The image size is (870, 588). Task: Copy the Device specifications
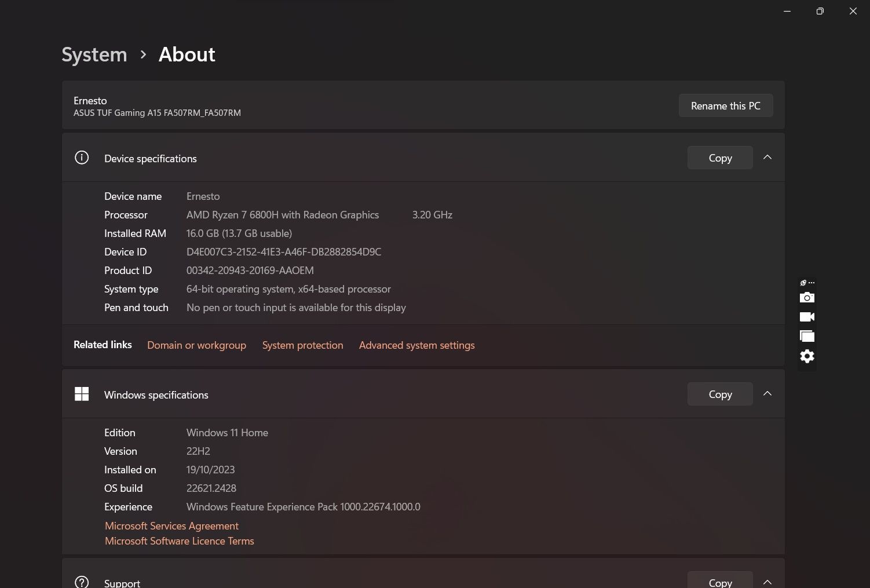(720, 158)
